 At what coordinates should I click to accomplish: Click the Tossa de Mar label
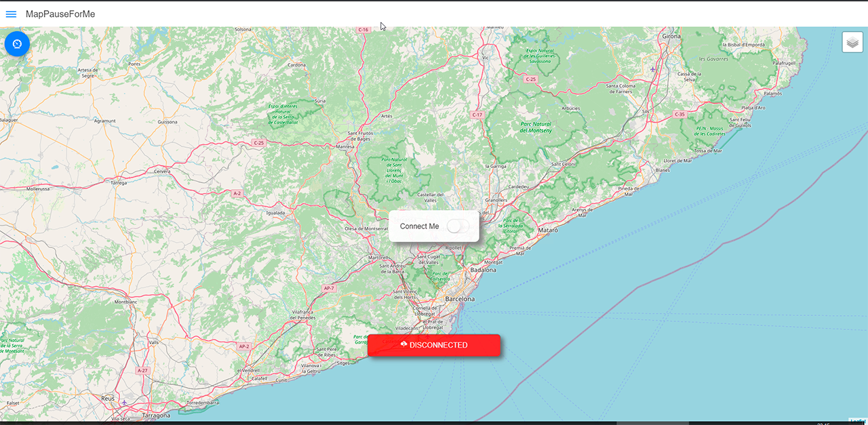pyautogui.click(x=709, y=150)
